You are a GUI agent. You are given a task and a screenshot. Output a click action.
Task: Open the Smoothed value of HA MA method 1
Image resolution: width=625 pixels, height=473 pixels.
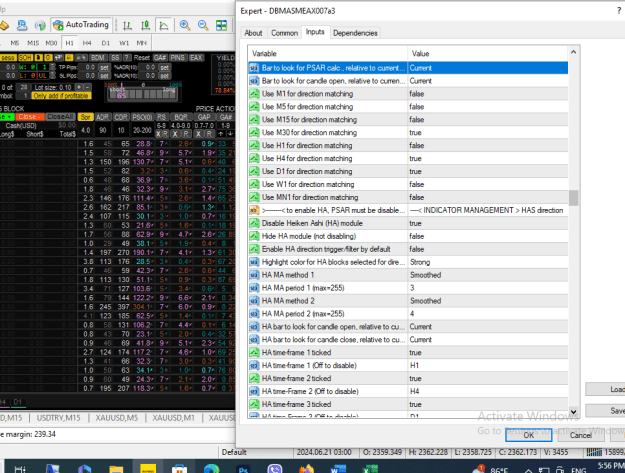487,275
